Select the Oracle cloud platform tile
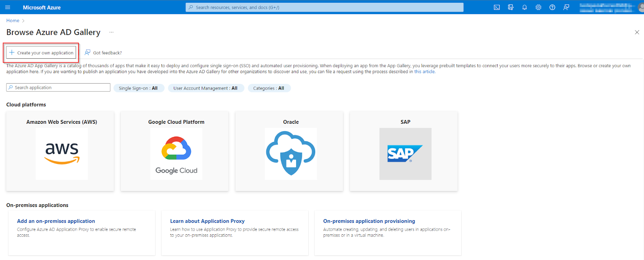Image resolution: width=644 pixels, height=260 pixels. 289,151
